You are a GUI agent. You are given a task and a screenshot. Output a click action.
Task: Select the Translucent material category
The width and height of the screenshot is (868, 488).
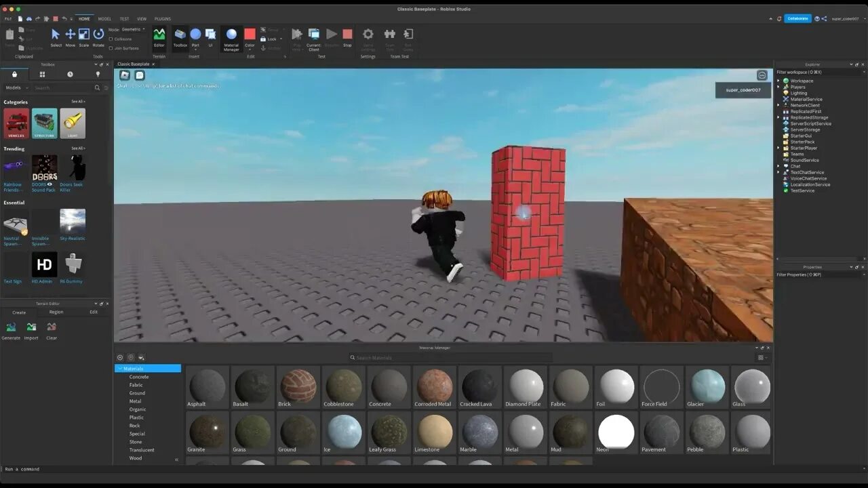(x=142, y=450)
